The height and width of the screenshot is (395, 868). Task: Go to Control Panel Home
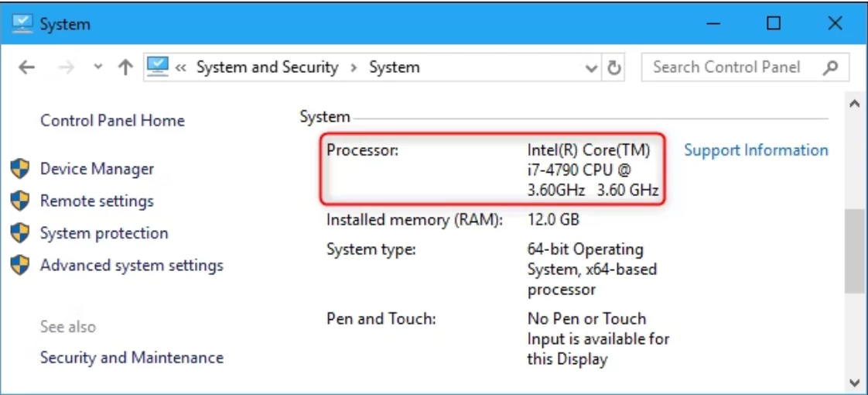tap(112, 121)
